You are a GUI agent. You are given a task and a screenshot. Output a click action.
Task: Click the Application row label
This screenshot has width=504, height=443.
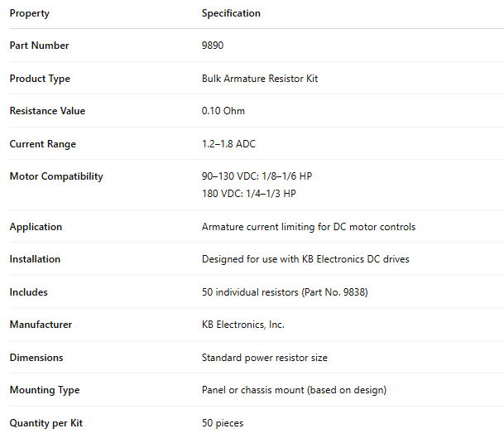pos(36,227)
